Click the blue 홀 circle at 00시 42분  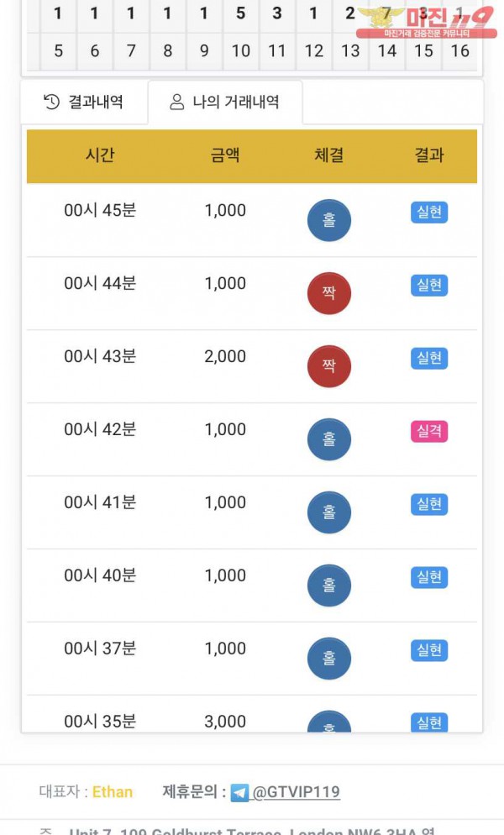pyautogui.click(x=328, y=439)
